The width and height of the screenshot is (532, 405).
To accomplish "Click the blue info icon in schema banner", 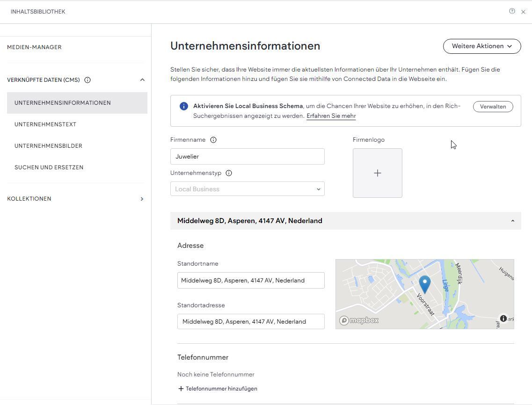I will (183, 106).
